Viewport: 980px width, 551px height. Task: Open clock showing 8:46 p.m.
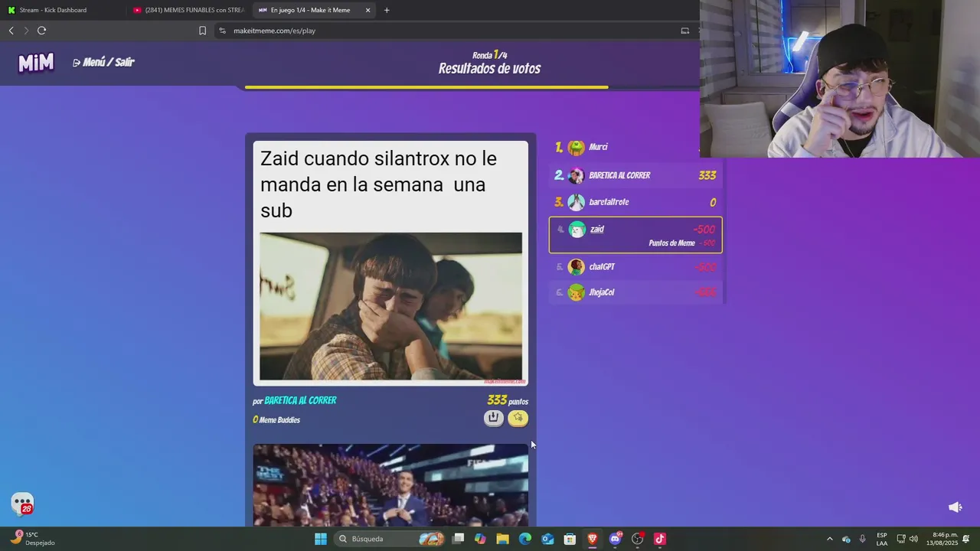(x=942, y=539)
